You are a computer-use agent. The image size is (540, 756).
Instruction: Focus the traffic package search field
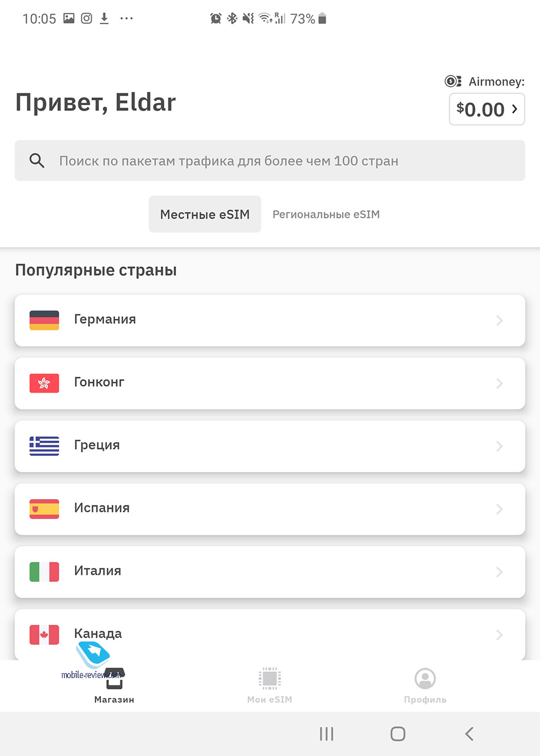point(270,161)
